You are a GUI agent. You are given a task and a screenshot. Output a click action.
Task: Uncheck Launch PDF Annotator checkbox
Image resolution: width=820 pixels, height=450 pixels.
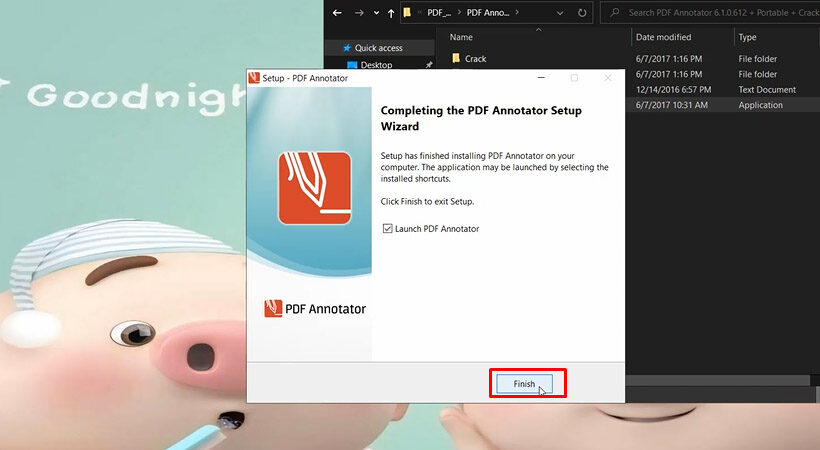(x=388, y=229)
